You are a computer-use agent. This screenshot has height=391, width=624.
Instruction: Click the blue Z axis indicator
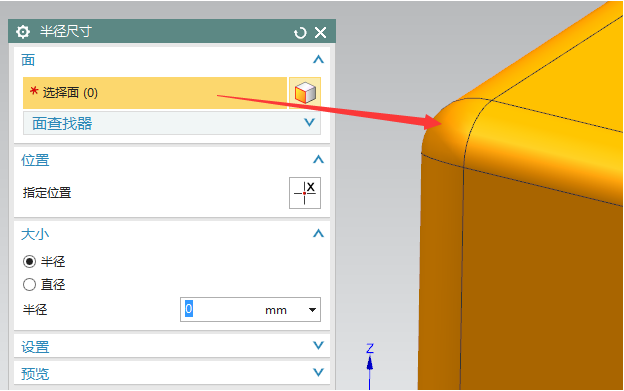[370, 366]
